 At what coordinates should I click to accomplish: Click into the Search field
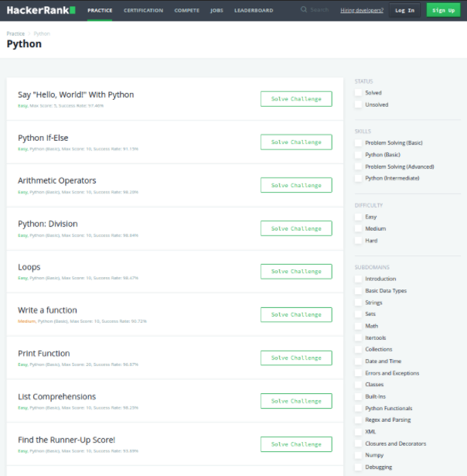(x=319, y=10)
